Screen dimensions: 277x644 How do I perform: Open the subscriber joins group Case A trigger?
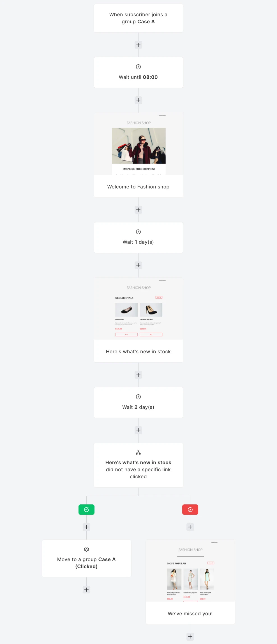click(x=138, y=18)
